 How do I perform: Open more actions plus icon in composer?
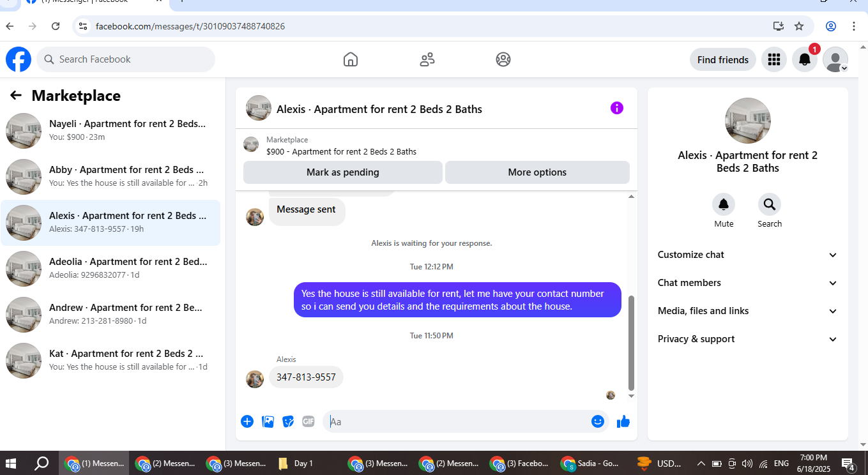(x=247, y=421)
